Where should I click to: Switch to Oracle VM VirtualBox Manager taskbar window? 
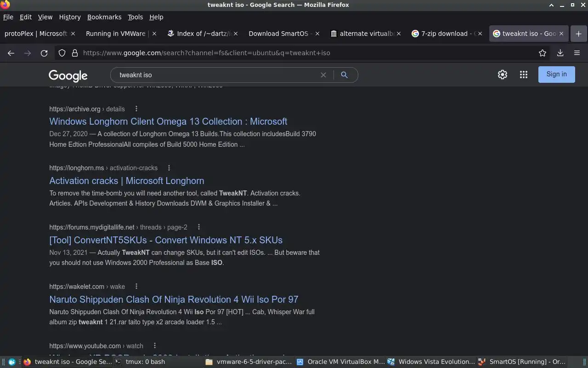point(340,362)
